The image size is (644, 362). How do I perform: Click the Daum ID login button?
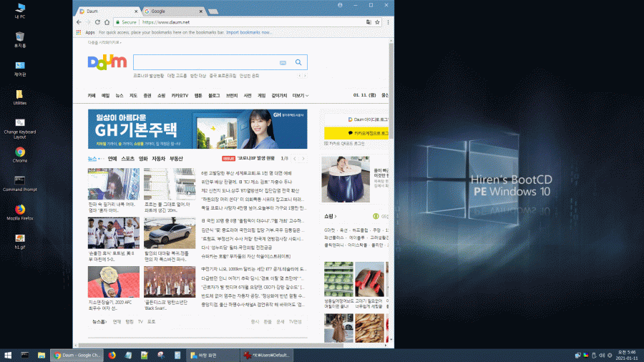coord(356,119)
